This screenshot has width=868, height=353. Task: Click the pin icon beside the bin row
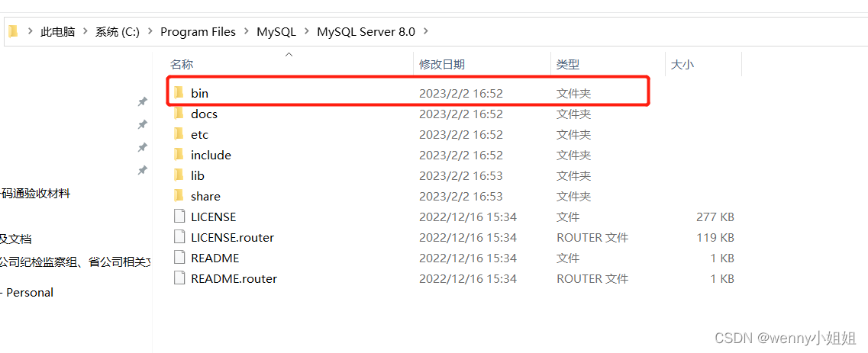click(142, 101)
